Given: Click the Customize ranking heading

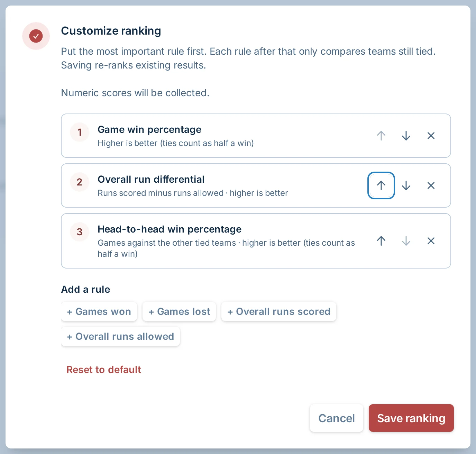Looking at the screenshot, I should [111, 31].
